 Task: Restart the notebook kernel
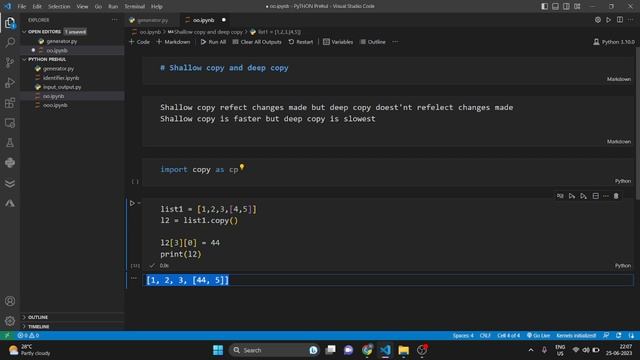301,42
